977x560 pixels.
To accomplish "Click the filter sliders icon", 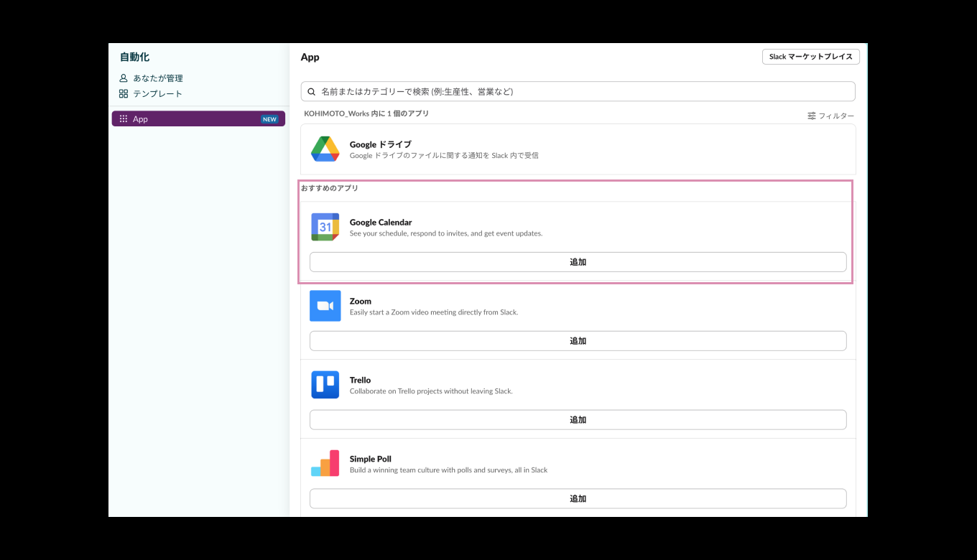I will tap(812, 116).
